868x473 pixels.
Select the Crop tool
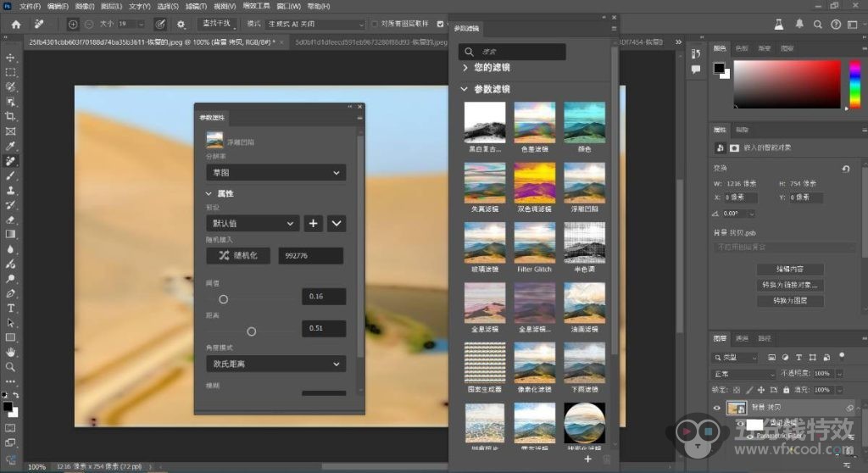pyautogui.click(x=10, y=116)
